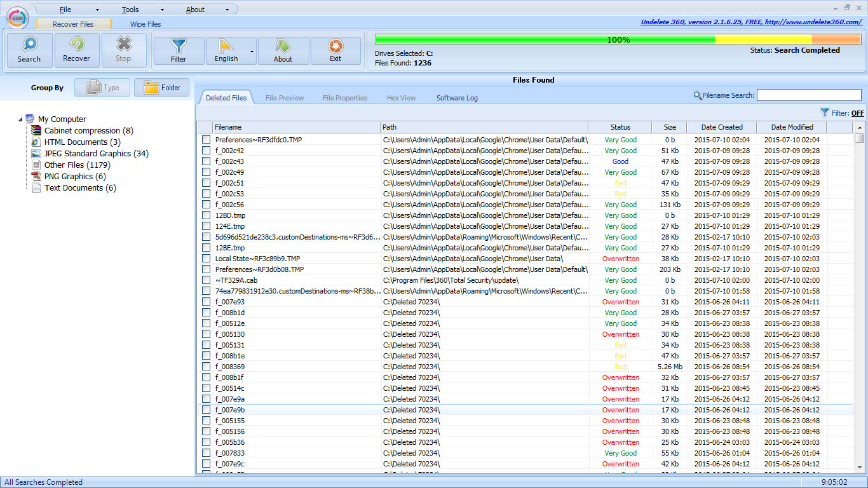Toggle the Filter OFF link
Image resolution: width=868 pixels, height=488 pixels.
click(x=857, y=113)
